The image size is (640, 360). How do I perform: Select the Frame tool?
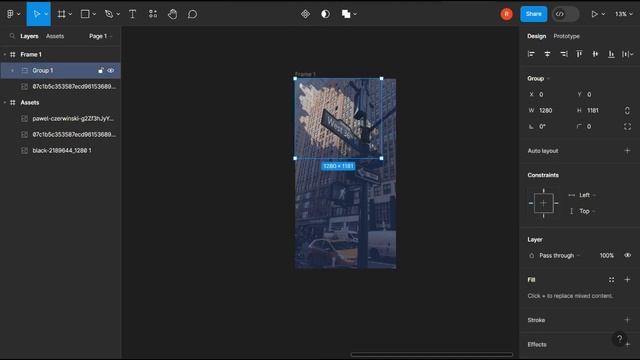[61, 14]
